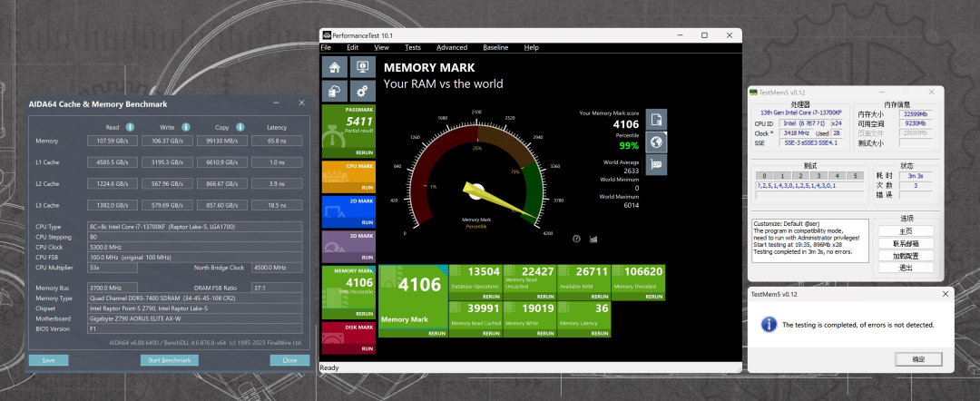Click the DRAM:FSB Ratio 37:1 field
980x401 pixels.
[277, 288]
